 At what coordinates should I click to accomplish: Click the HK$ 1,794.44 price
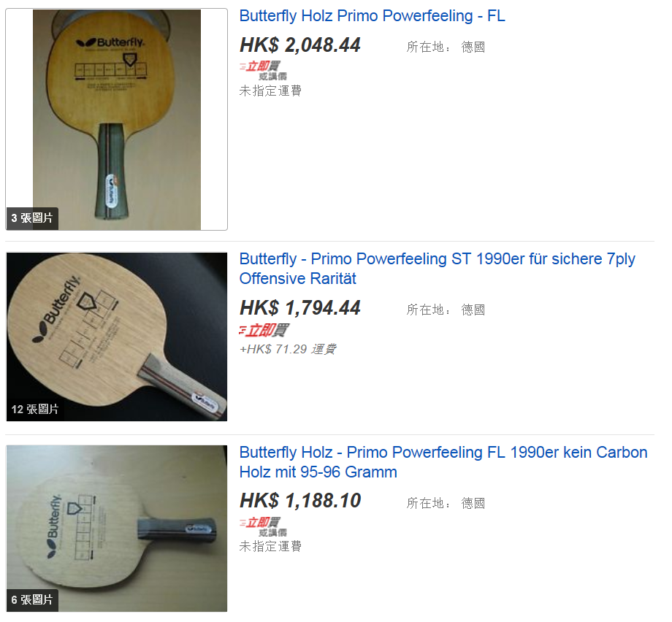pos(300,308)
